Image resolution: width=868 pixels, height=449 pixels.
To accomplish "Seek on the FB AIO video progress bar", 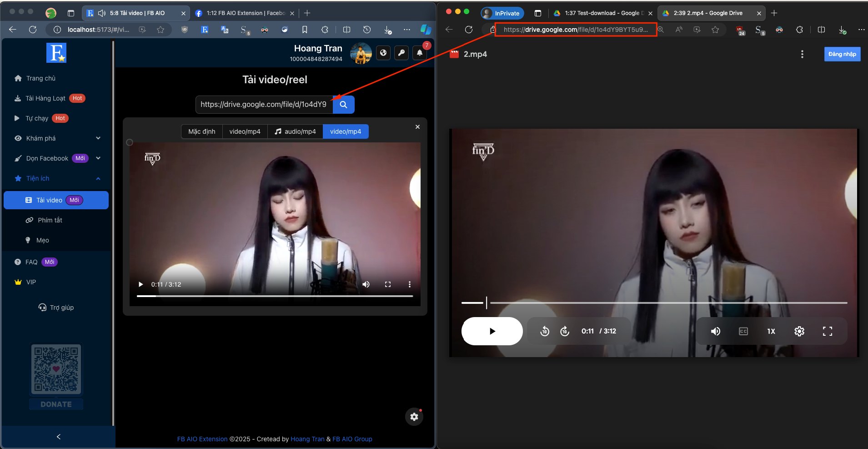I will [275, 296].
